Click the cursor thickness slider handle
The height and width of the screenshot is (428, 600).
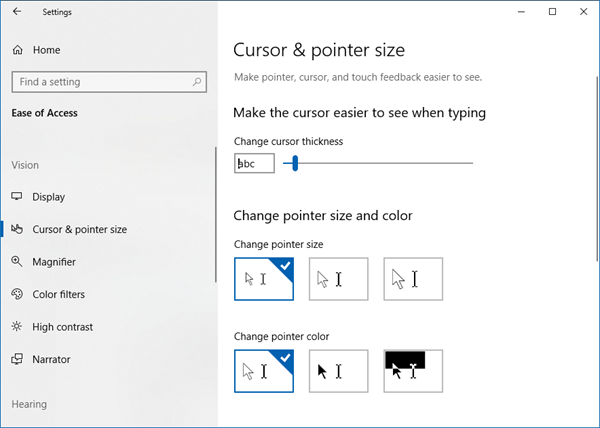click(295, 163)
